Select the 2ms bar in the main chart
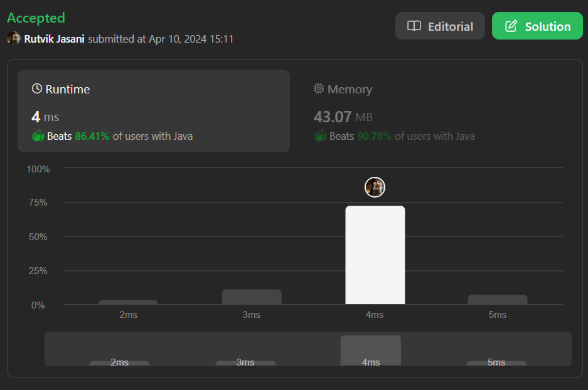 [129, 302]
